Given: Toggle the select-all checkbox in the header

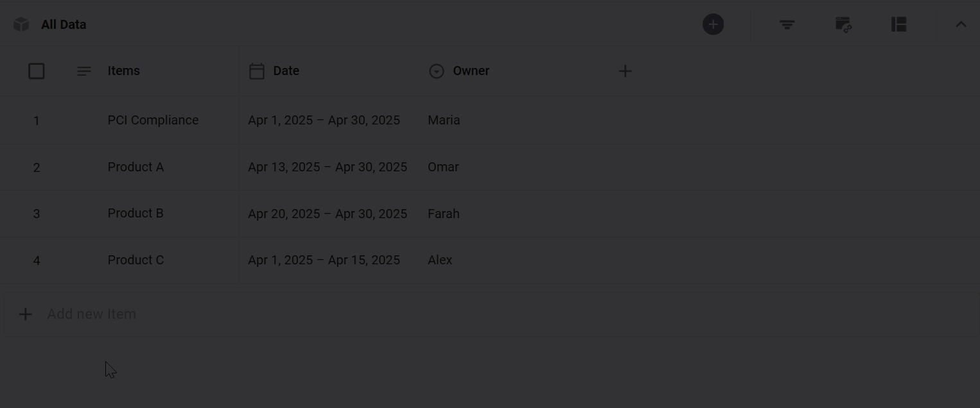Looking at the screenshot, I should (37, 71).
